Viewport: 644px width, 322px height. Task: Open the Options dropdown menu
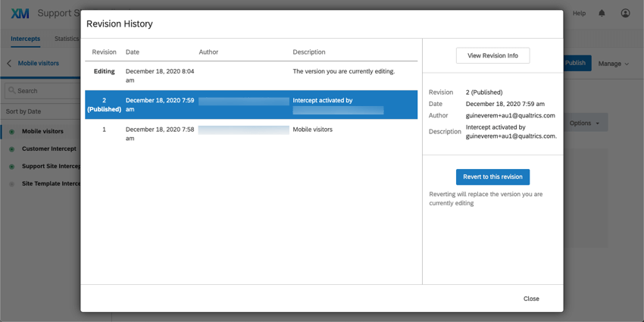(584, 123)
